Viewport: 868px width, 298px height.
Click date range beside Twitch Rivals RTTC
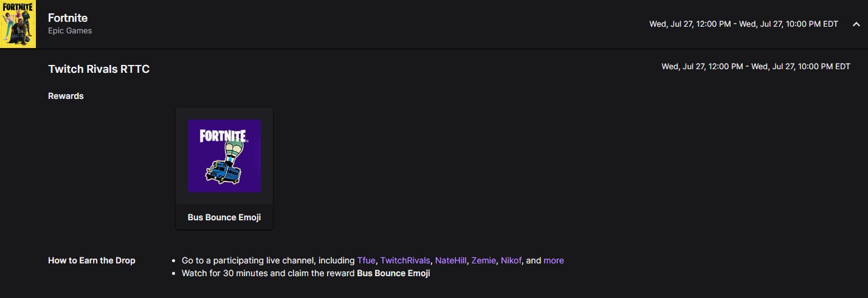pyautogui.click(x=756, y=66)
